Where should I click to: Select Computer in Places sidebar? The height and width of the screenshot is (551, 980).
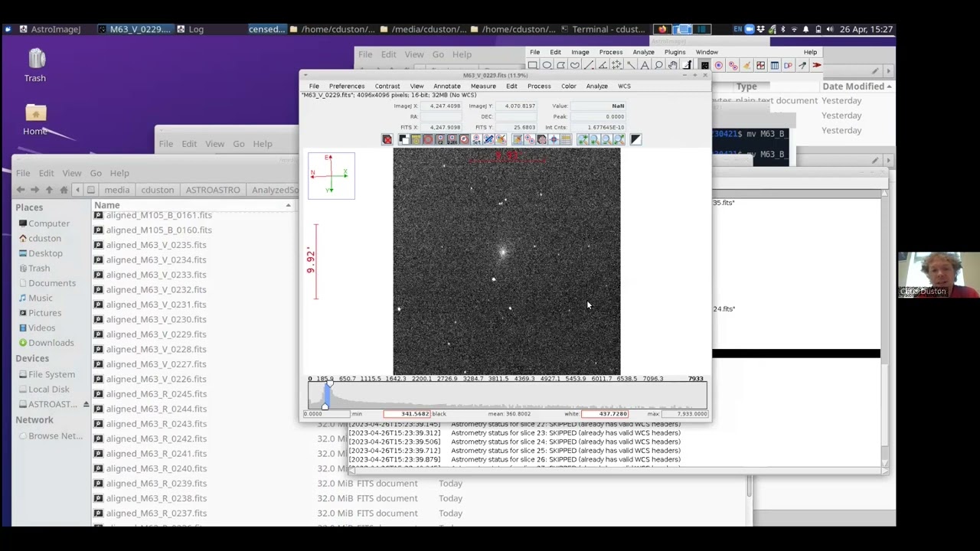(x=49, y=223)
